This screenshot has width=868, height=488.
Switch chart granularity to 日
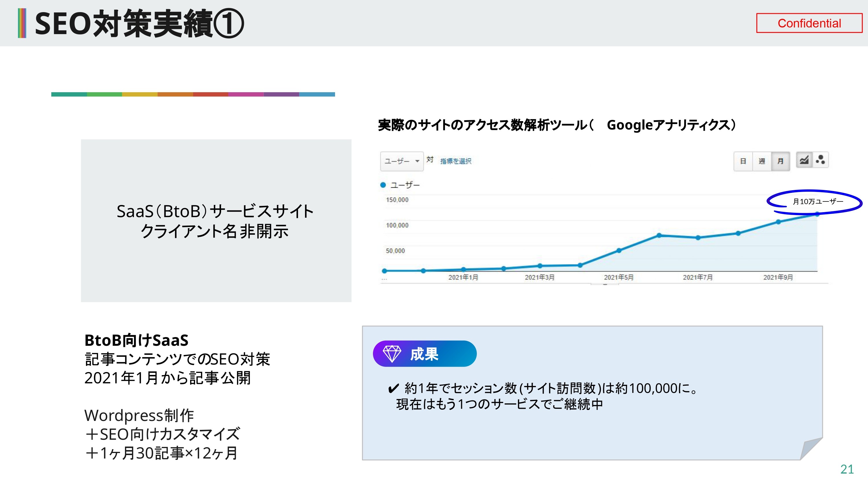click(x=743, y=161)
